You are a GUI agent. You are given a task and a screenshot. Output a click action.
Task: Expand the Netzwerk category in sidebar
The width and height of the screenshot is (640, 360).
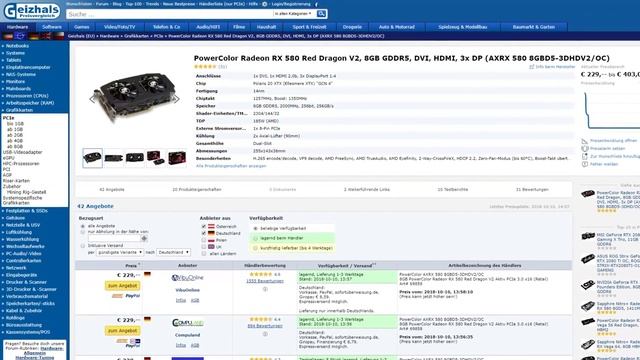tap(16, 268)
